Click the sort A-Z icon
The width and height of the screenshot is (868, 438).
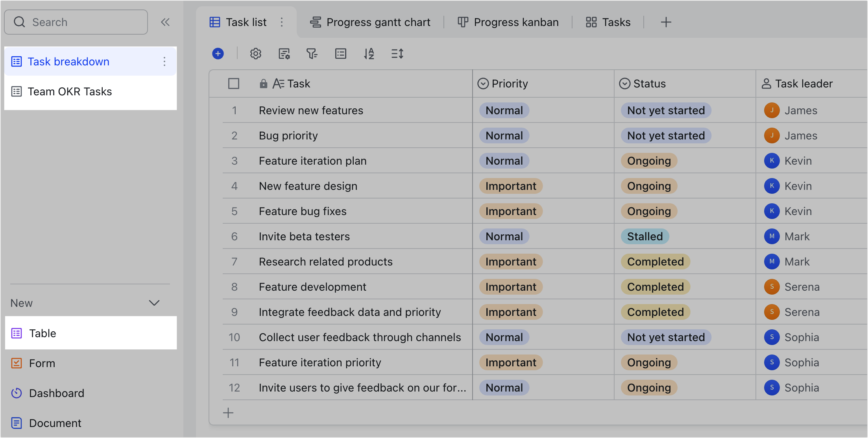click(x=369, y=54)
